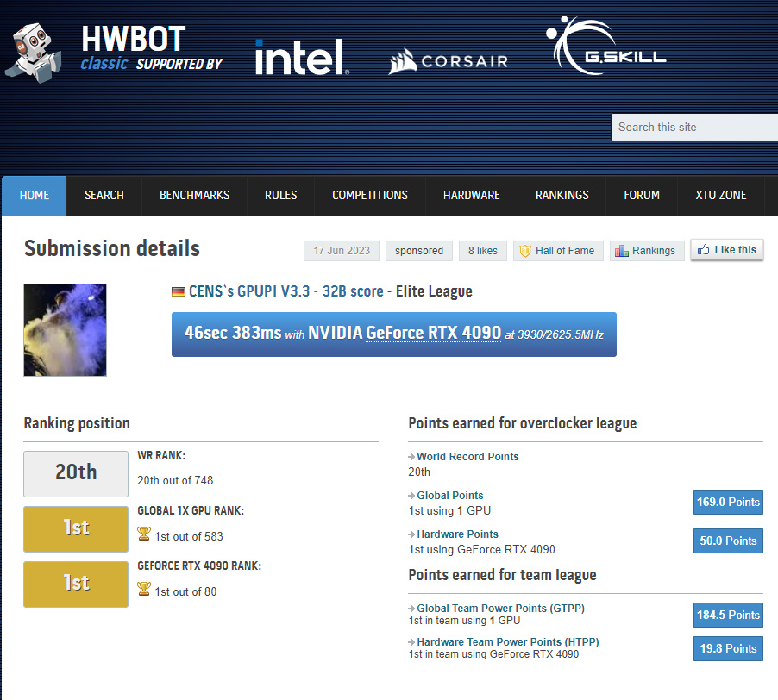Click the '1st in team using 1 GPU' text
This screenshot has height=700, width=778.
coord(464,621)
